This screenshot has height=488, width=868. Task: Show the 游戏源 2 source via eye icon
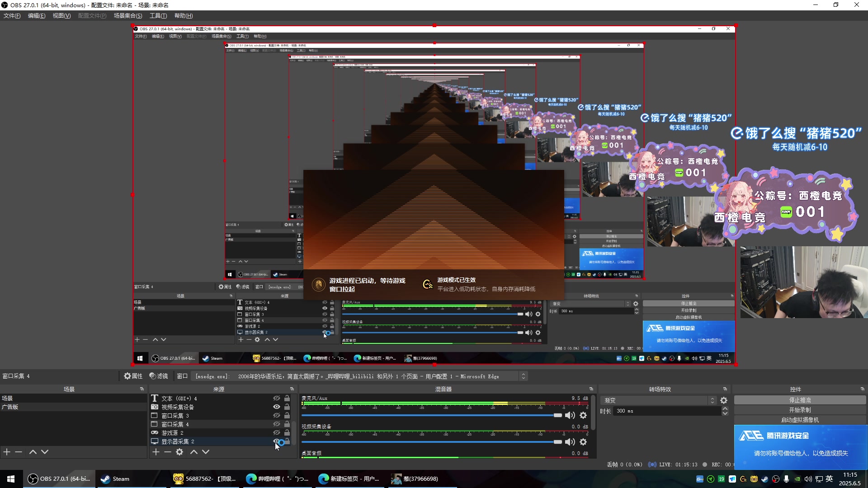coord(277,433)
